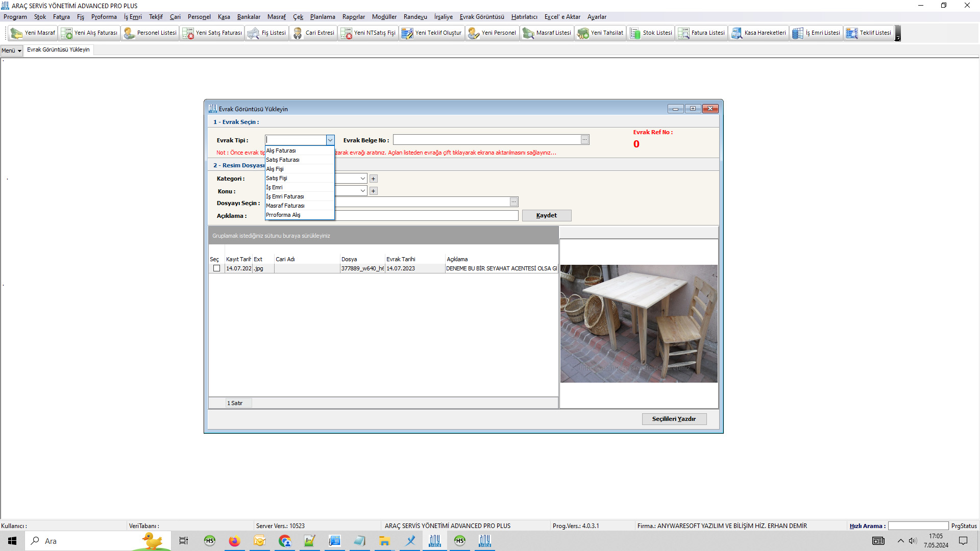Sort by the Kayıt Tarihi column header

(238, 259)
